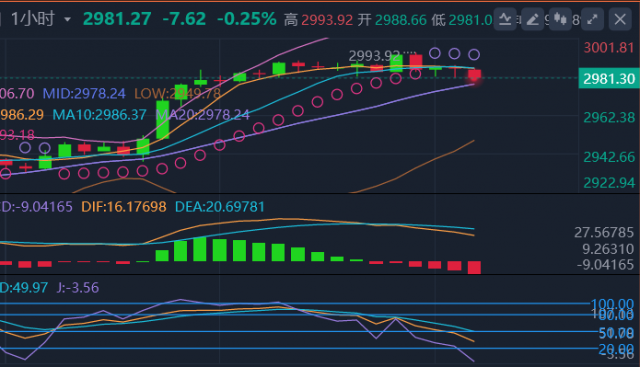Click the 2993.92 high price marker
This screenshot has width=640, height=367.
(374, 56)
